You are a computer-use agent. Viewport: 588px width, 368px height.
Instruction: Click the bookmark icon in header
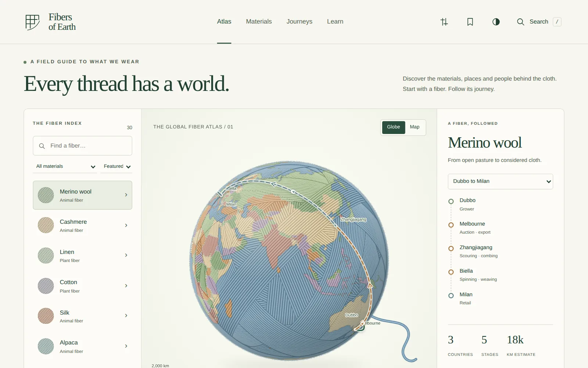pos(470,22)
